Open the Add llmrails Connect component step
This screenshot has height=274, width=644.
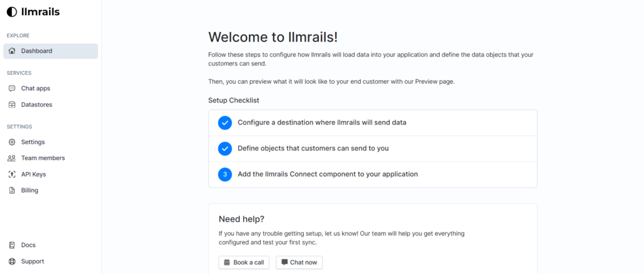pos(372,174)
